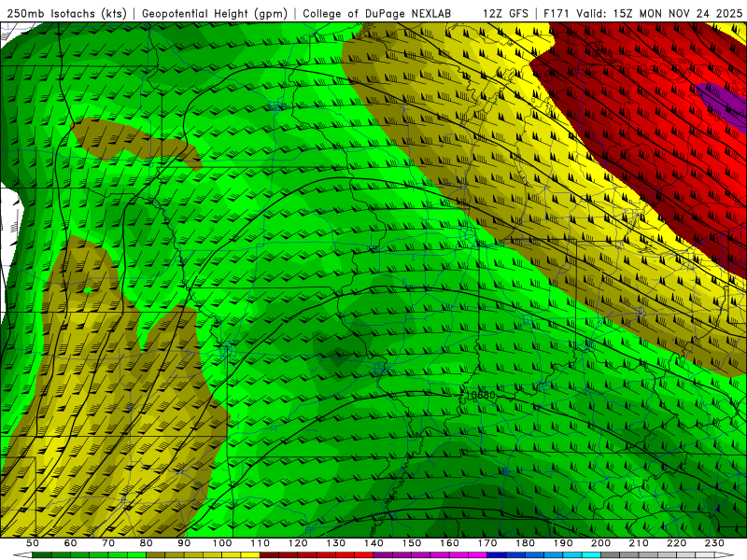Click the legend value '60'
The width and height of the screenshot is (747, 560).
[x=71, y=543]
